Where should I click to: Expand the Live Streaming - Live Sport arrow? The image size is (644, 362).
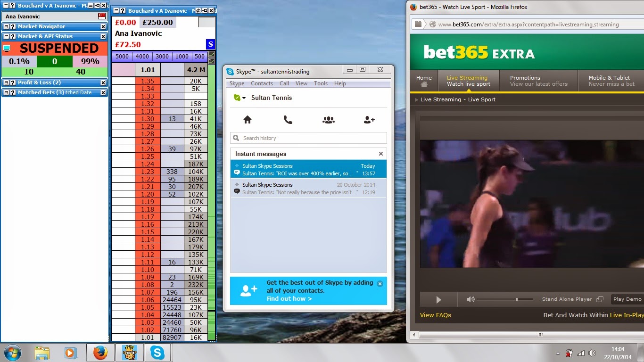pos(416,99)
